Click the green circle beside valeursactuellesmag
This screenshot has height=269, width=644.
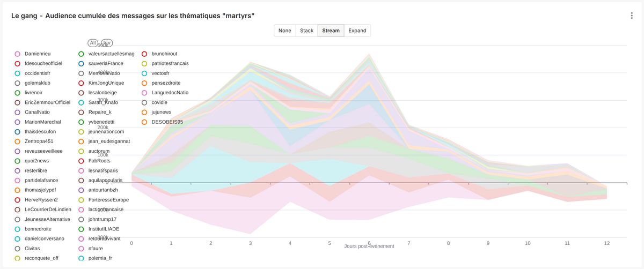click(81, 54)
